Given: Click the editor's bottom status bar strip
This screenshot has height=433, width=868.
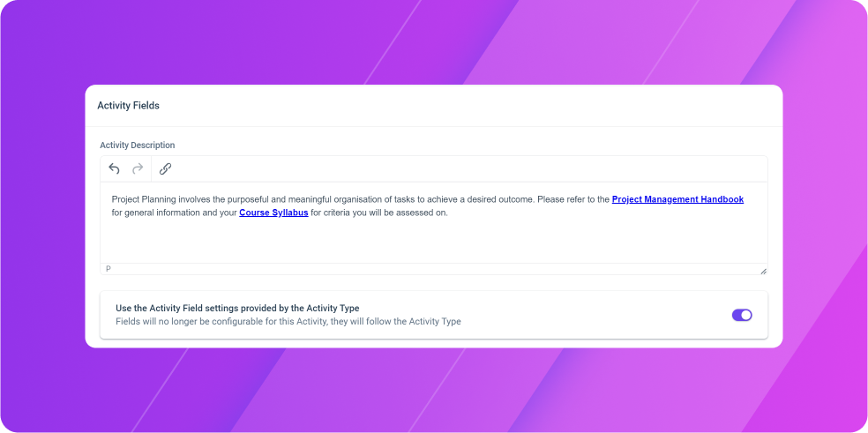Looking at the screenshot, I should point(433,269).
